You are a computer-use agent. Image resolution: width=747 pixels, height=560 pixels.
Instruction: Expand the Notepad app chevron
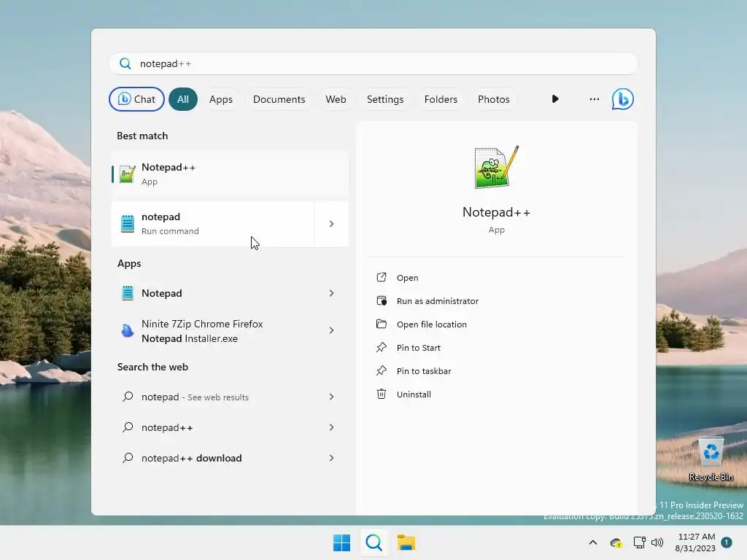pos(331,293)
